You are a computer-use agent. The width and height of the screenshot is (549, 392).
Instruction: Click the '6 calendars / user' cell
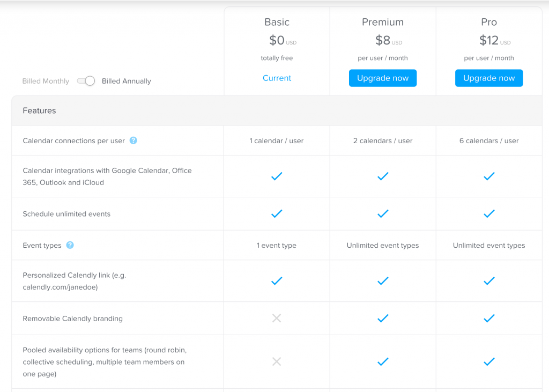click(489, 141)
